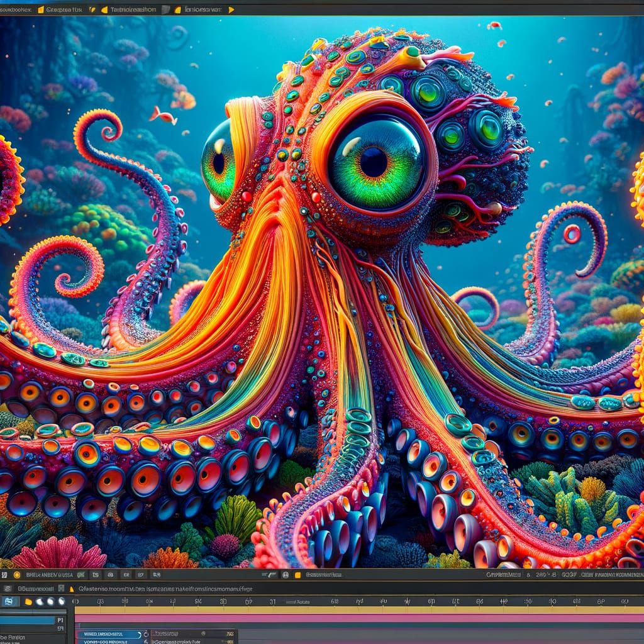The image size is (644, 644).
Task: Open the dropdown beside the second blue layer
Action: (147, 641)
